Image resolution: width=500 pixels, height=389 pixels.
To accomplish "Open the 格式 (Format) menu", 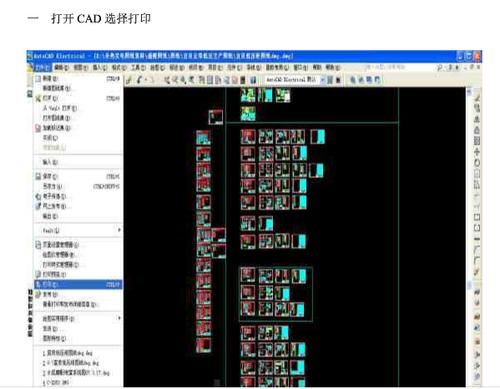I will click(119, 68).
